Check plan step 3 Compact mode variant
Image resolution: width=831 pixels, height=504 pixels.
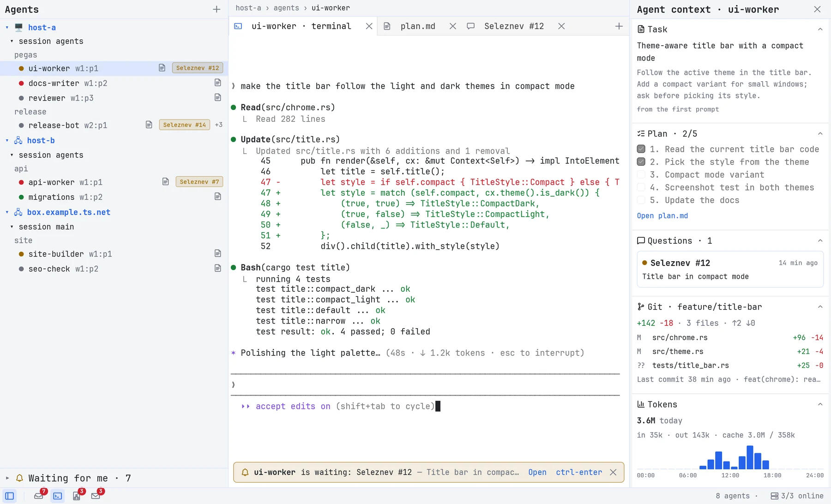point(641,174)
